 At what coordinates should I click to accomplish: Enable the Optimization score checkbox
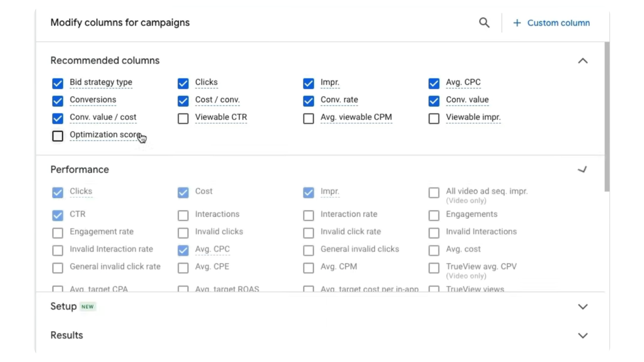click(58, 136)
